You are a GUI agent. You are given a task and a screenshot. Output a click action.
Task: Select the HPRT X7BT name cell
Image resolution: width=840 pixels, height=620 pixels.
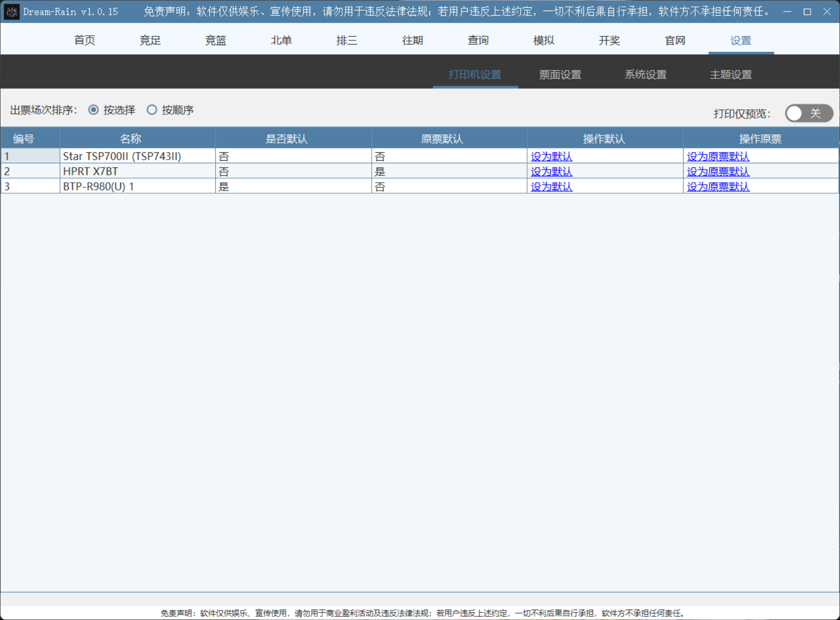138,172
